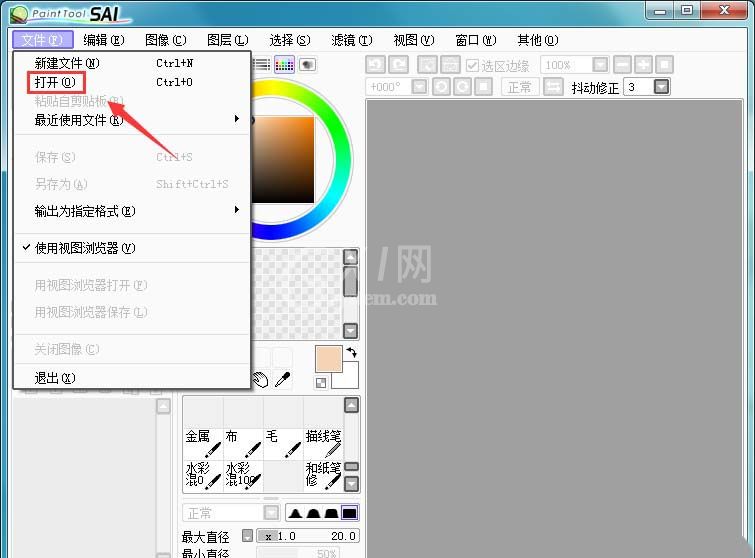Image resolution: width=755 pixels, height=558 pixels.
Task: Click the peach foreground color swatch
Action: click(x=328, y=359)
